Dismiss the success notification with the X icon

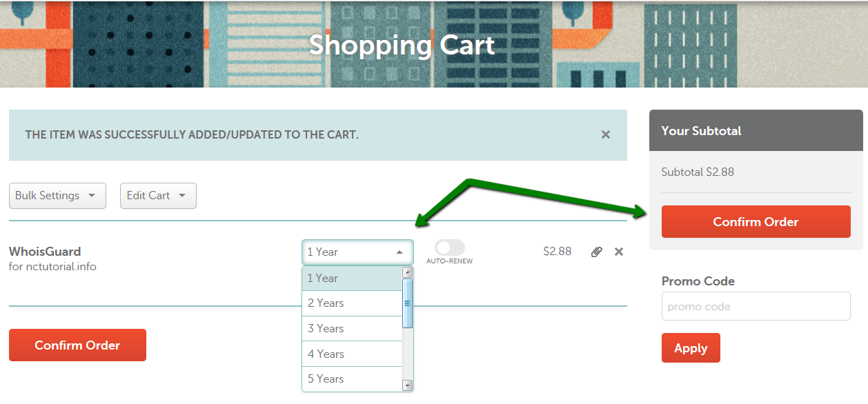click(605, 134)
